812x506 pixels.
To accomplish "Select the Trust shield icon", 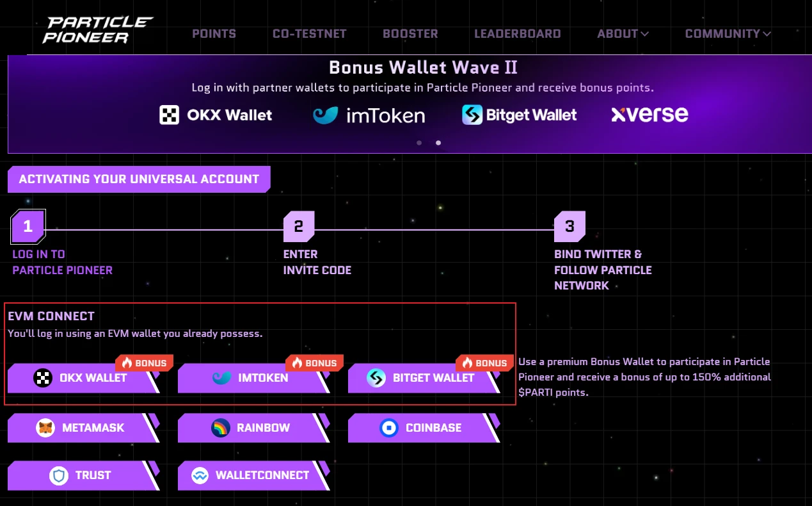I will pos(59,475).
